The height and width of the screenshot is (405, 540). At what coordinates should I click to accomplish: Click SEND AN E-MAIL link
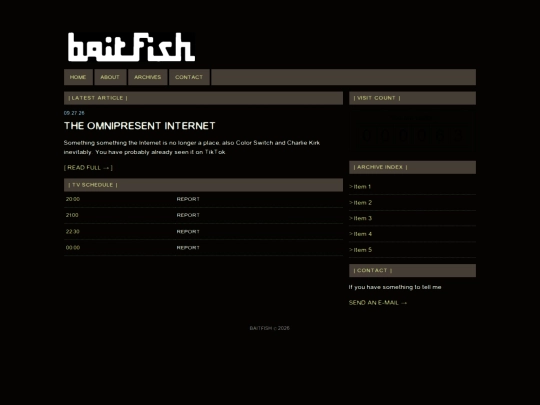tap(378, 303)
